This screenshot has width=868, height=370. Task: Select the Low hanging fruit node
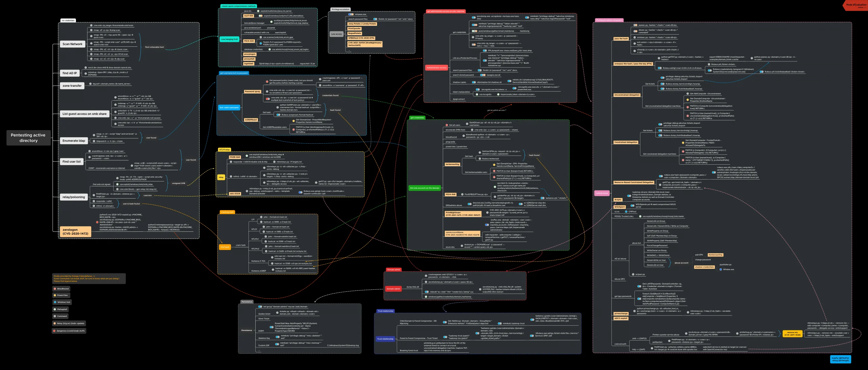click(230, 39)
